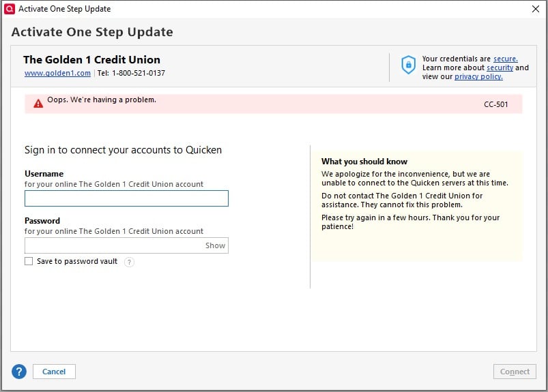Screen dimensions: 548x392
Task: Click 'Do not contact The Golden 1' notice
Action: (402, 200)
